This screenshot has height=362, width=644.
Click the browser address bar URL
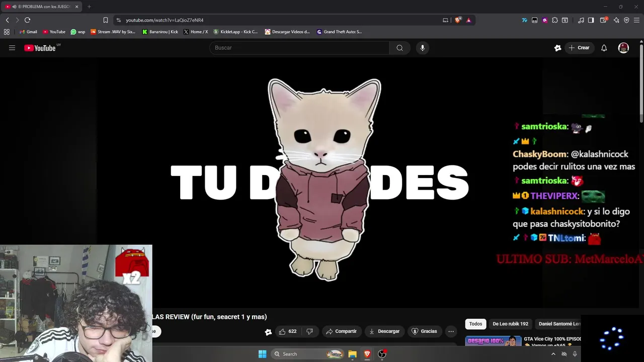pyautogui.click(x=165, y=20)
